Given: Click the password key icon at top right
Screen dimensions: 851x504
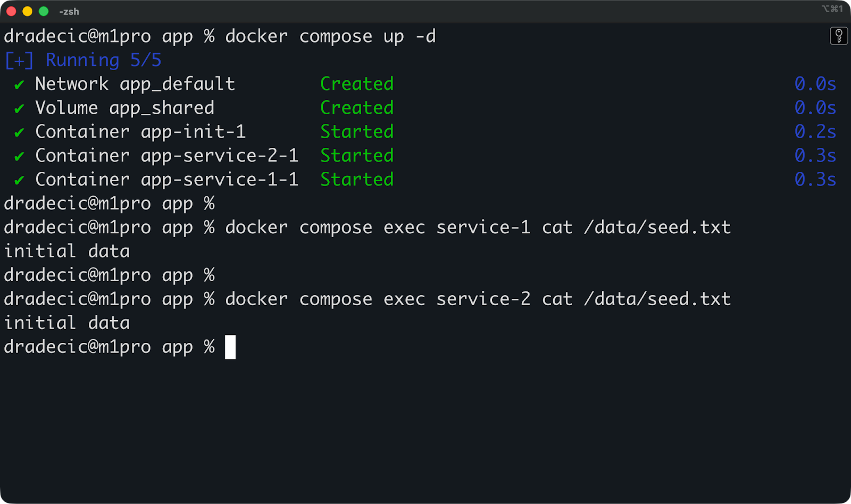Looking at the screenshot, I should 839,36.
